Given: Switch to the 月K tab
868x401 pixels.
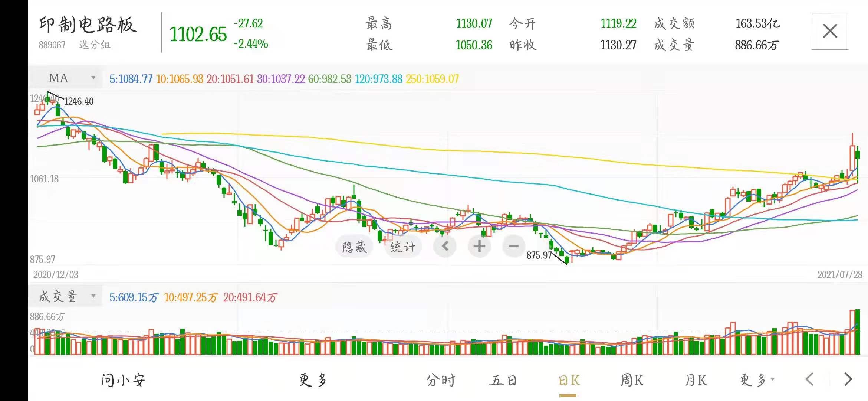Looking at the screenshot, I should (696, 380).
